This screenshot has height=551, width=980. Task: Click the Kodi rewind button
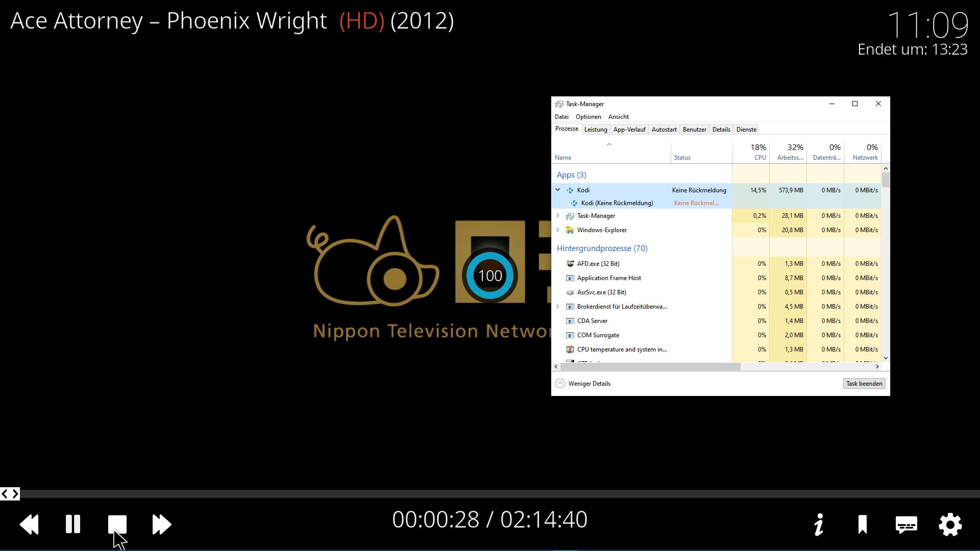[x=29, y=524]
